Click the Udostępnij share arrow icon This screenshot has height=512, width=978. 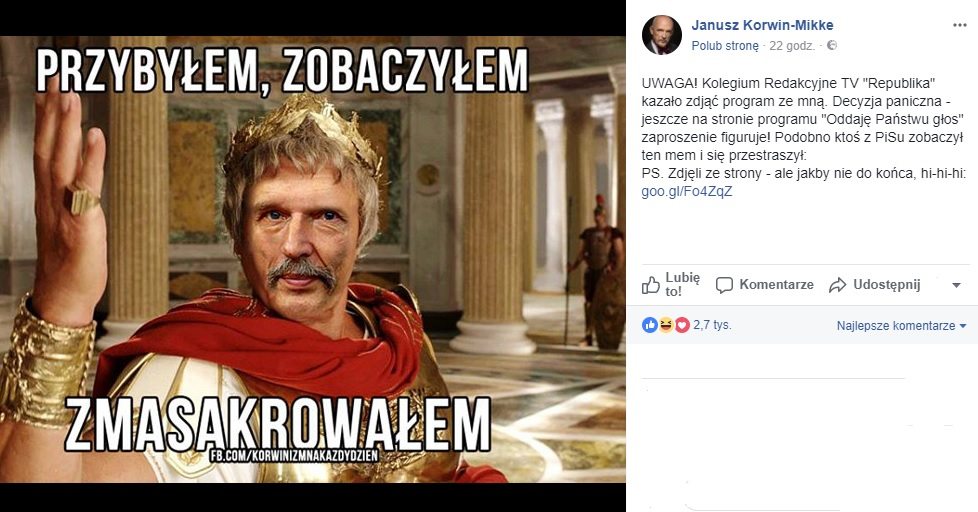(x=837, y=285)
